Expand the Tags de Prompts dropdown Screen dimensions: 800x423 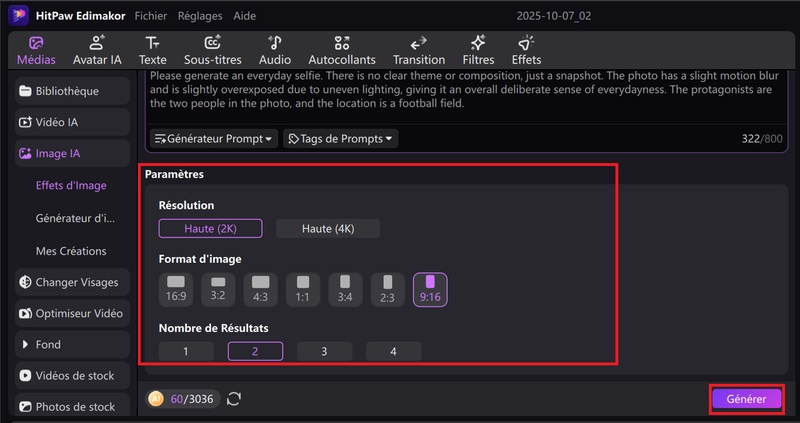tap(341, 138)
